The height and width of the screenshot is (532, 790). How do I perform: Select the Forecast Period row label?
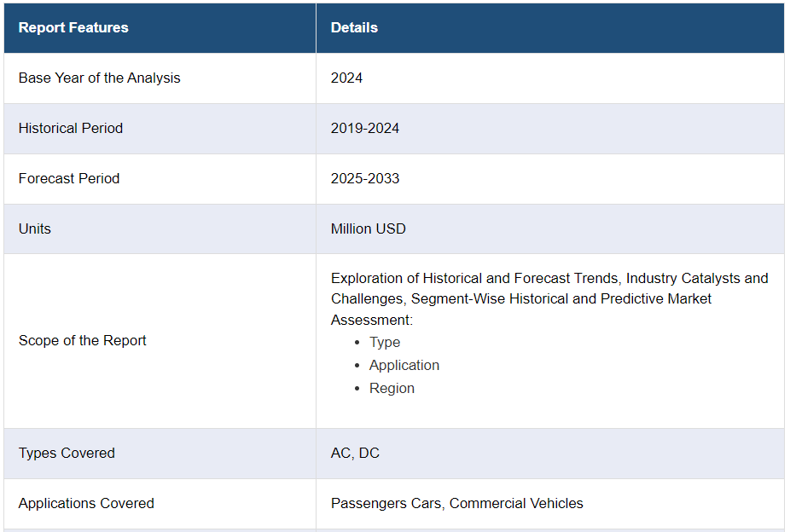(69, 179)
